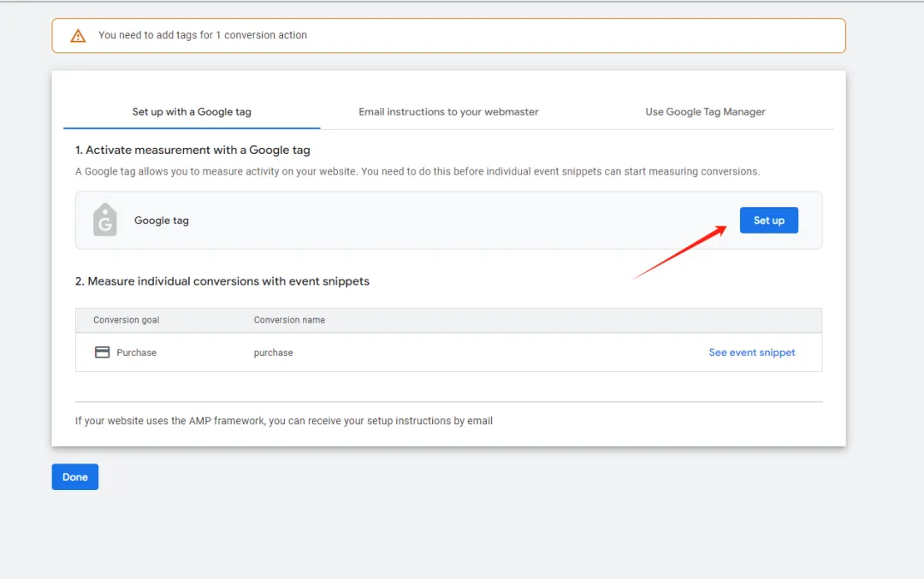Click the Google tag logo icon
This screenshot has height=579, width=924.
click(105, 220)
